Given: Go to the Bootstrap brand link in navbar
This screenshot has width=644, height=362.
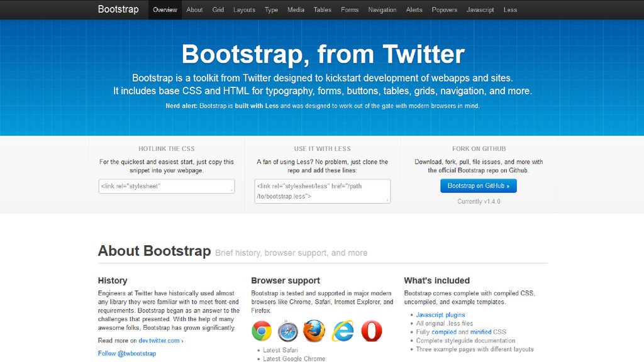Looking at the screenshot, I should point(118,9).
